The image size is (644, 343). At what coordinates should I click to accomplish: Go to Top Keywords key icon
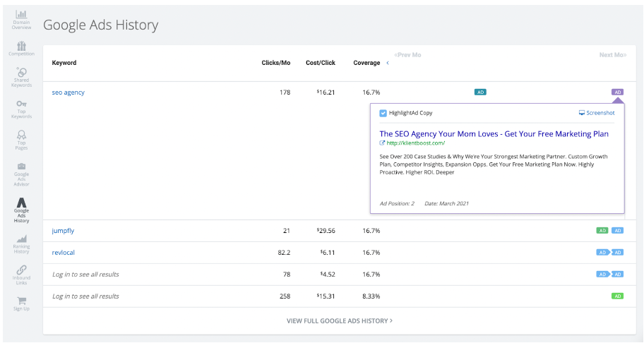[21, 104]
